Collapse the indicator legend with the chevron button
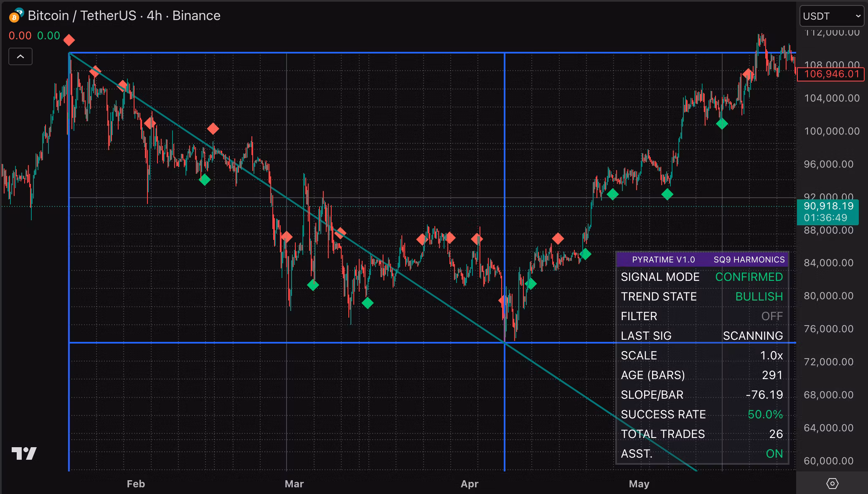 point(20,56)
